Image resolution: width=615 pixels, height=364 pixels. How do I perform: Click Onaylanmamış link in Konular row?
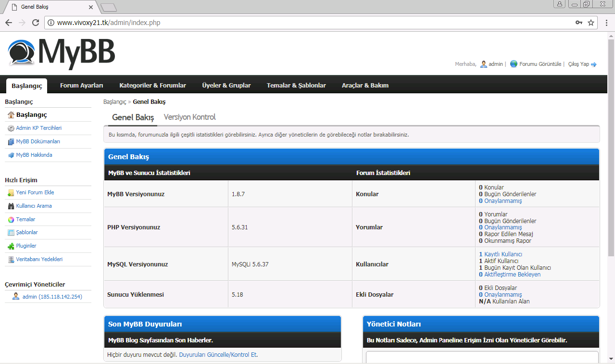(x=501, y=201)
